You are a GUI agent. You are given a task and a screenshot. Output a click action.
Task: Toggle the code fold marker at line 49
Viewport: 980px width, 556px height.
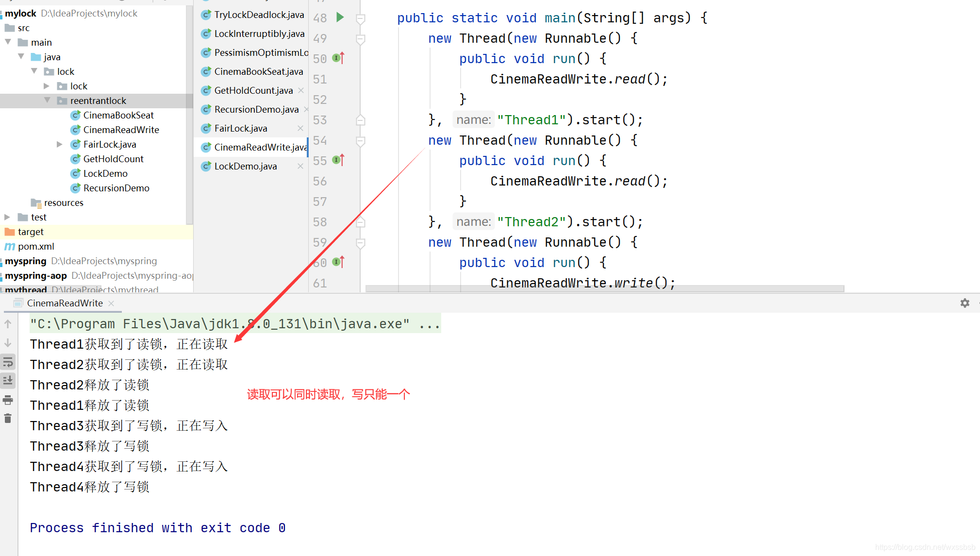point(361,38)
